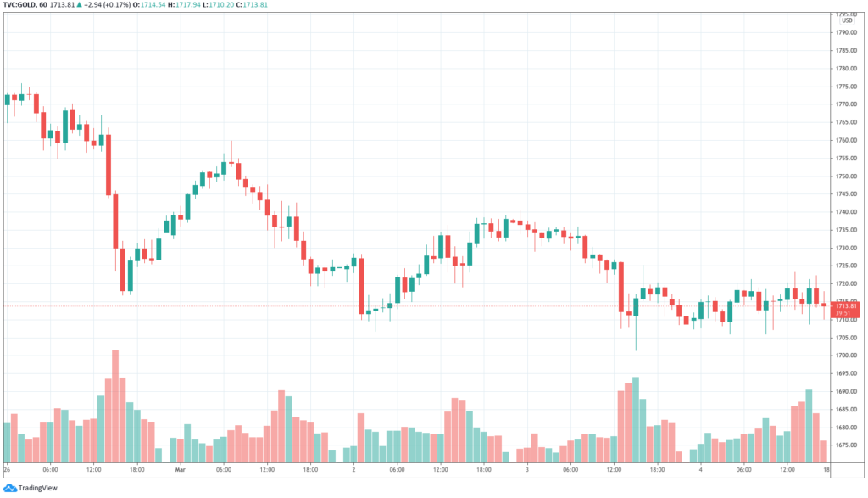Click the time axis label for day 3
The height and width of the screenshot is (498, 868).
(x=527, y=470)
